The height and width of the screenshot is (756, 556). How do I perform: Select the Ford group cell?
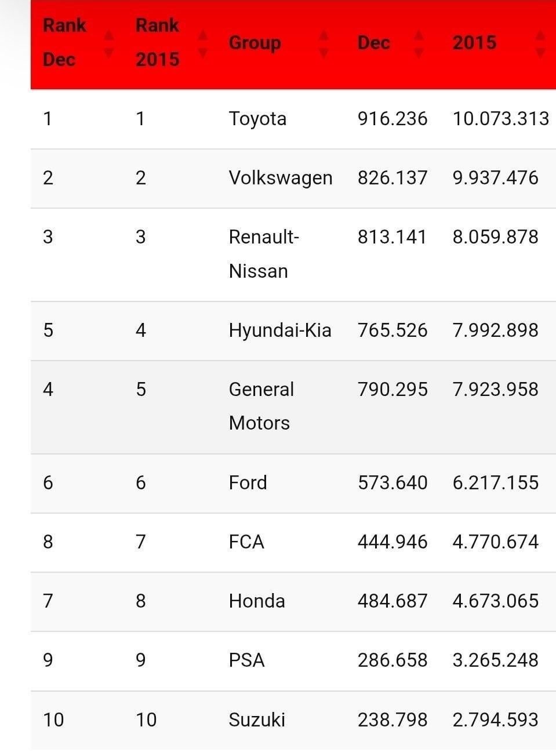(x=248, y=483)
